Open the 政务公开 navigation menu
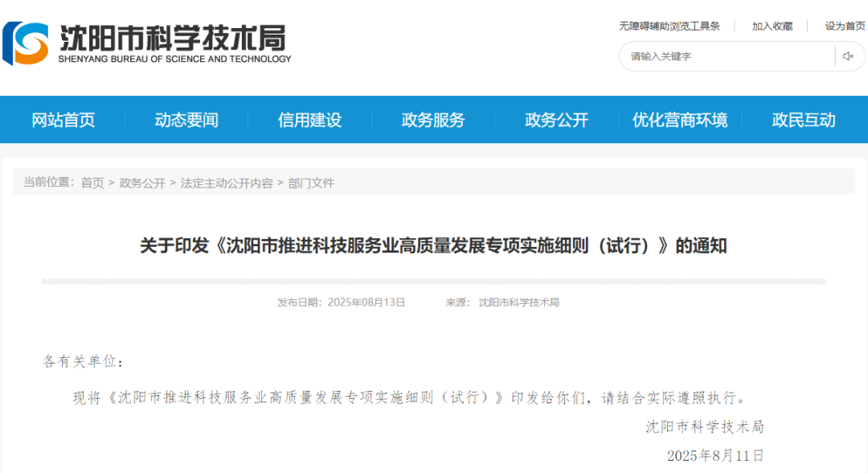This screenshot has width=868, height=473. click(556, 119)
